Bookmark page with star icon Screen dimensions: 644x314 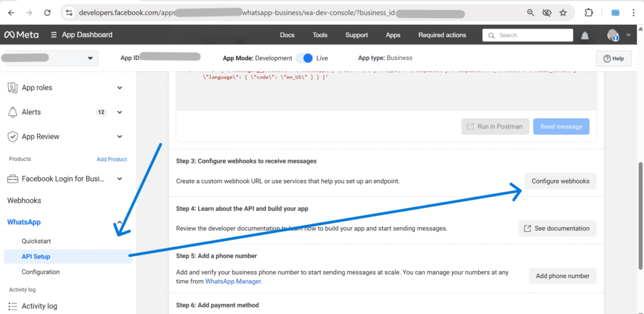(x=563, y=12)
